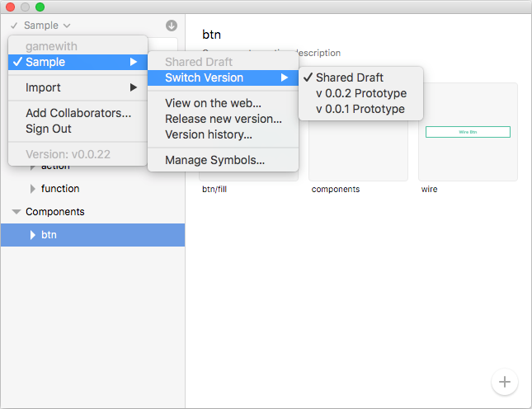532x409 pixels.
Task: Click the wire label under thumbnail
Action: click(429, 189)
